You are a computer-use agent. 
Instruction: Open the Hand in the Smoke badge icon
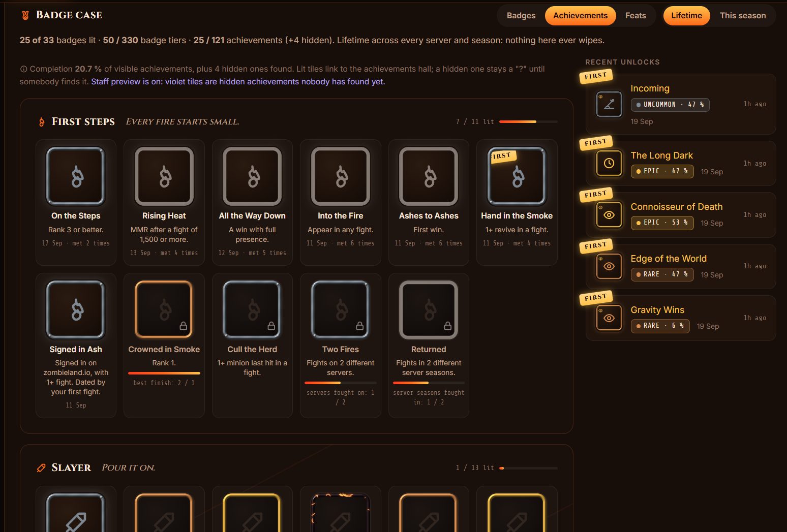pyautogui.click(x=517, y=176)
